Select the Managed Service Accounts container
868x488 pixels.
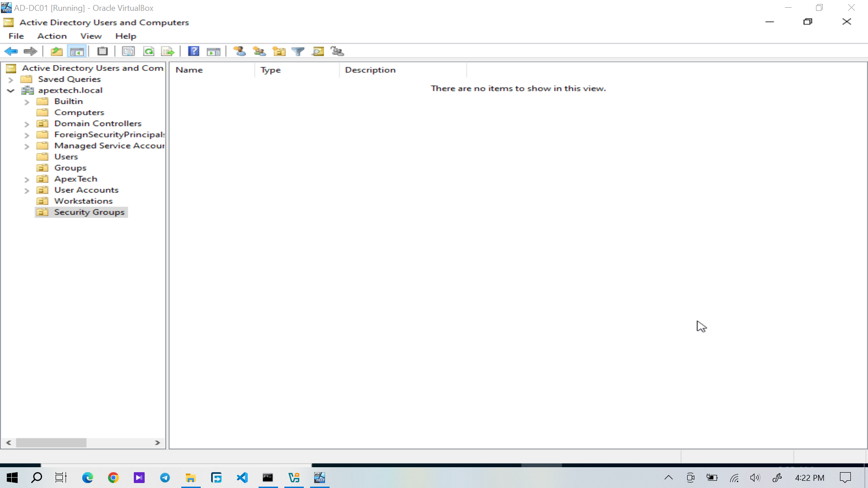109,146
